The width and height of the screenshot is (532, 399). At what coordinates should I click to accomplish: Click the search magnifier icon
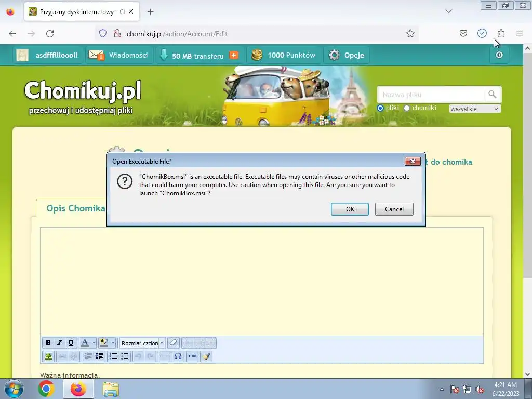coord(493,95)
